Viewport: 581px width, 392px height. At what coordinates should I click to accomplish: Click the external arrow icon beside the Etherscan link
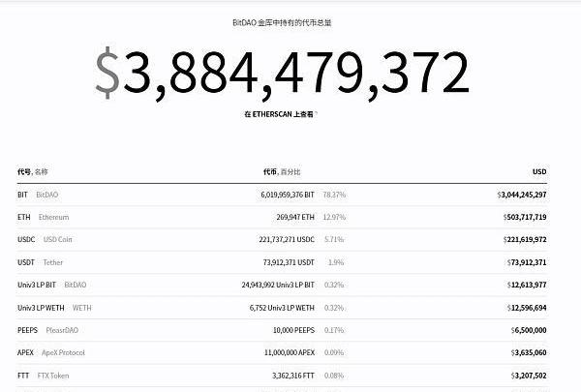pos(316,113)
